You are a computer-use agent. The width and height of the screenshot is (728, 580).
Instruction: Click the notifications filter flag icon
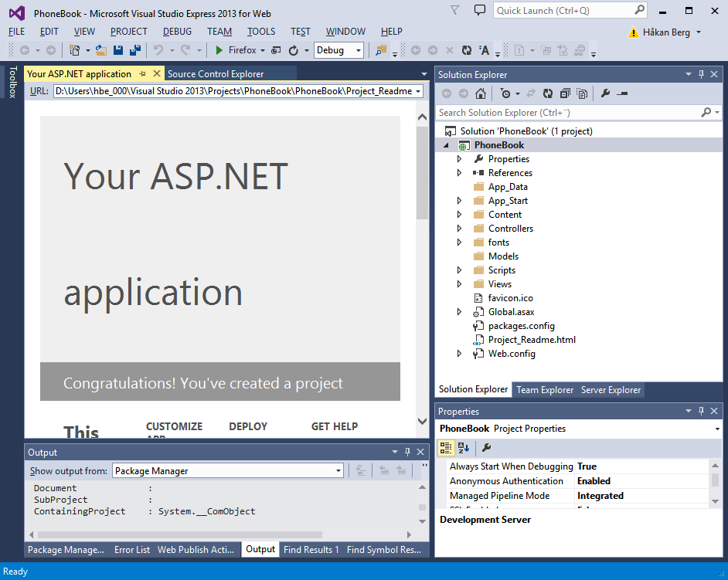[455, 10]
